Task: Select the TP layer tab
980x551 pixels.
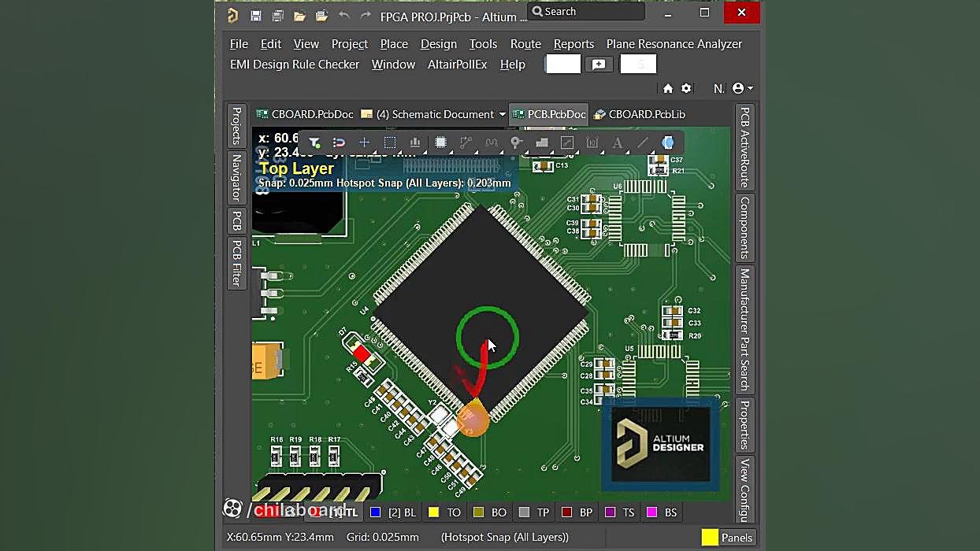Action: click(x=534, y=512)
